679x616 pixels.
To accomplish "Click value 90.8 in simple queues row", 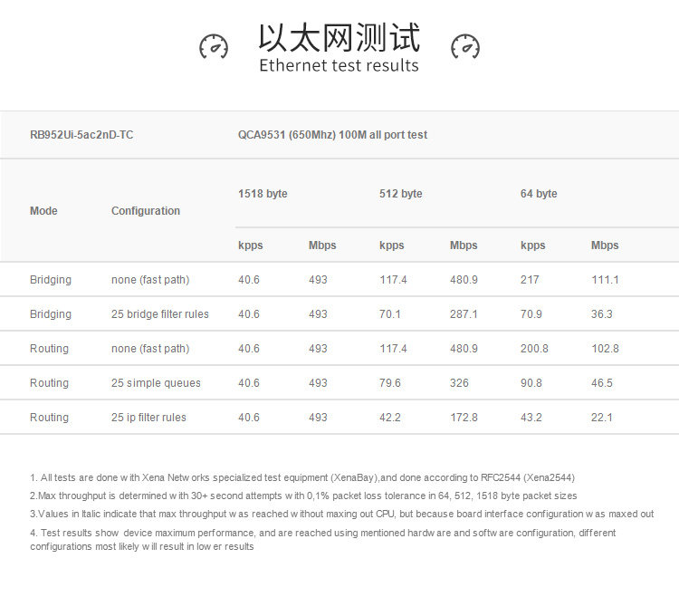I will (x=531, y=383).
